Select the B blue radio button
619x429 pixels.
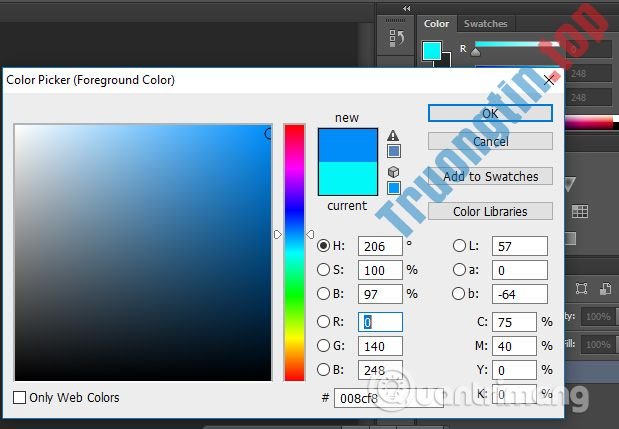[x=323, y=370]
